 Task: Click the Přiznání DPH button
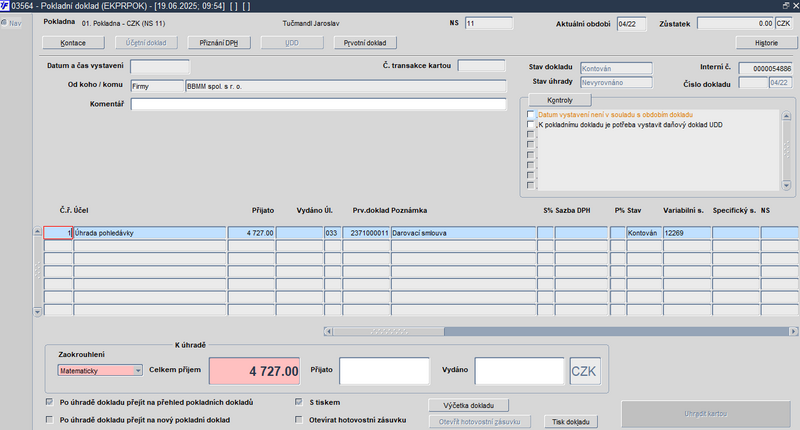[219, 43]
